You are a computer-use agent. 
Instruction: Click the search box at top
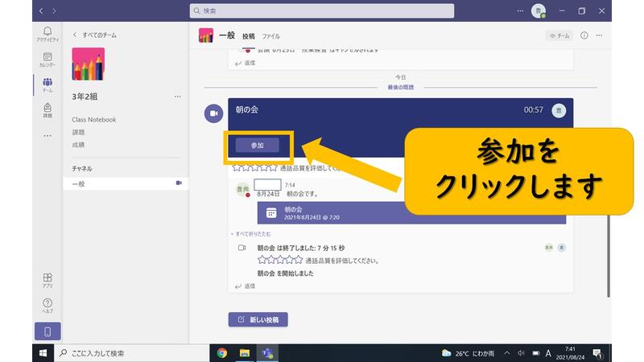point(322,11)
